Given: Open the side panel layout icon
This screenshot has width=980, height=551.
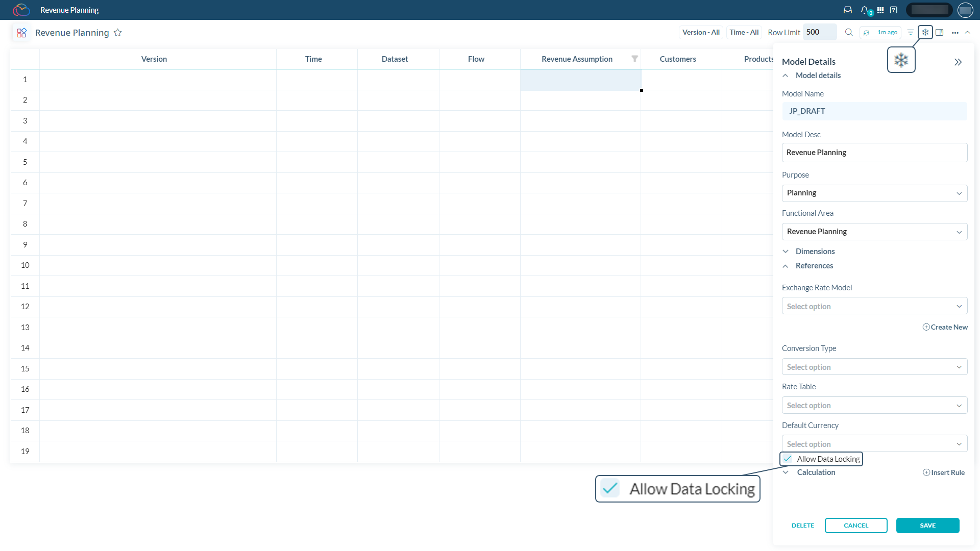Looking at the screenshot, I should [x=940, y=32].
